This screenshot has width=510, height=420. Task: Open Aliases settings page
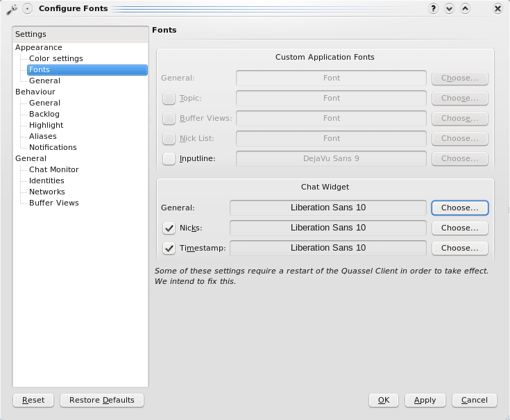click(x=42, y=136)
